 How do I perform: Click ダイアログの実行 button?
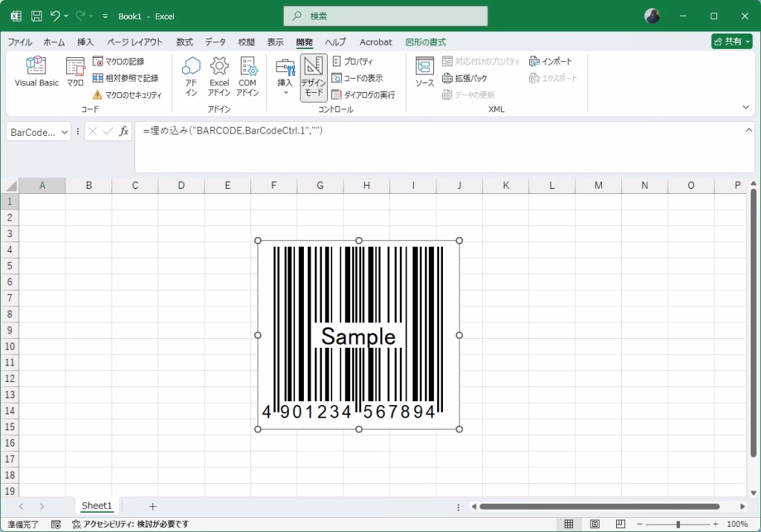[x=363, y=94]
